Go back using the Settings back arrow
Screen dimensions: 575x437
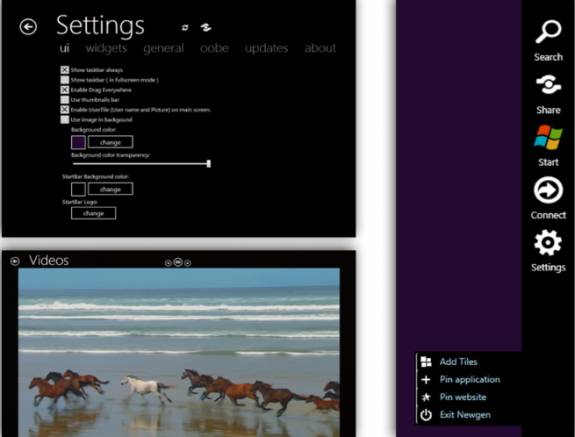[x=28, y=27]
